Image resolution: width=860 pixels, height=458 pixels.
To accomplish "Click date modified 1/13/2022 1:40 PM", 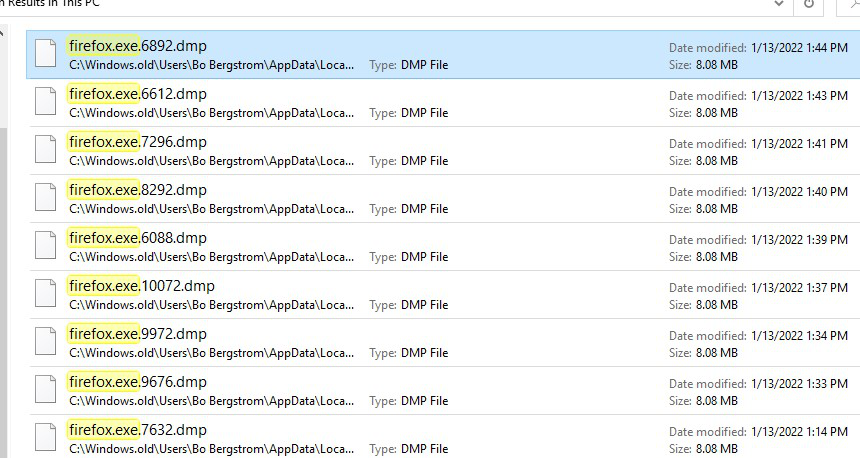I will click(x=799, y=191).
